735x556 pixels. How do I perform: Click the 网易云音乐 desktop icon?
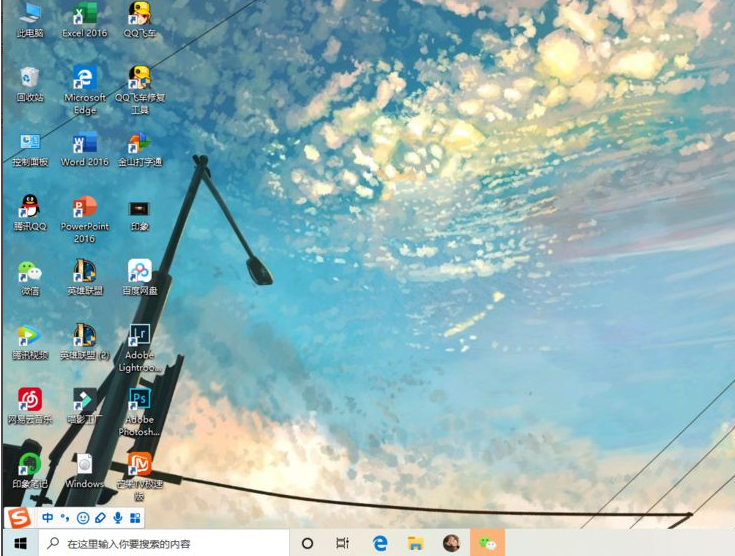(30, 400)
